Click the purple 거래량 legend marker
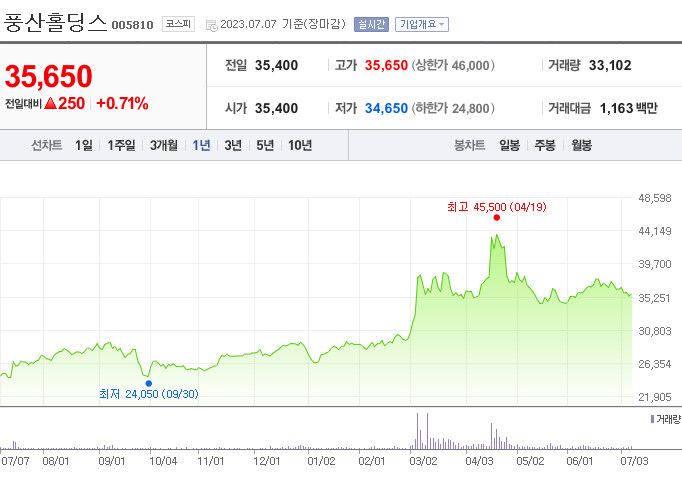Viewport: 682px width, 478px height. coord(652,419)
